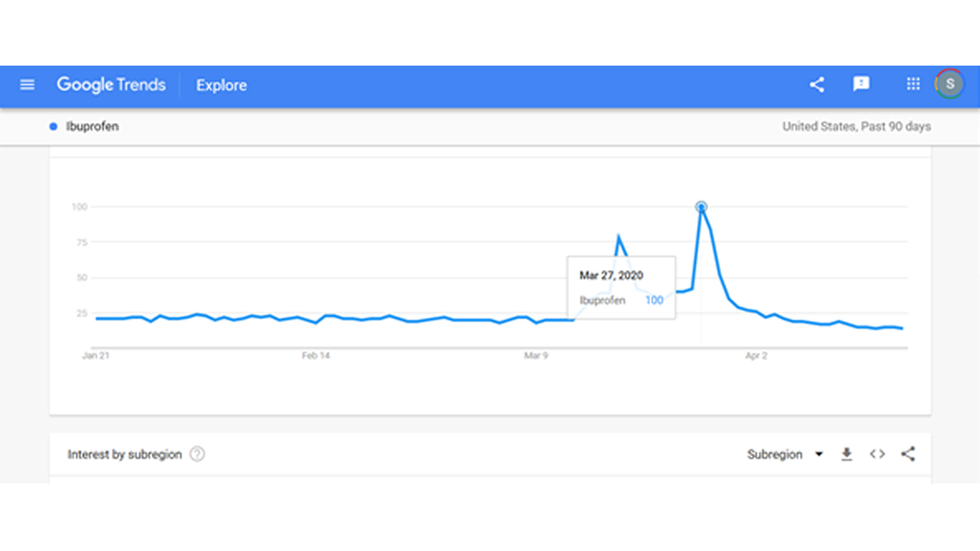980x551 pixels.
Task: Click the share icon in the blue header
Action: tap(817, 85)
